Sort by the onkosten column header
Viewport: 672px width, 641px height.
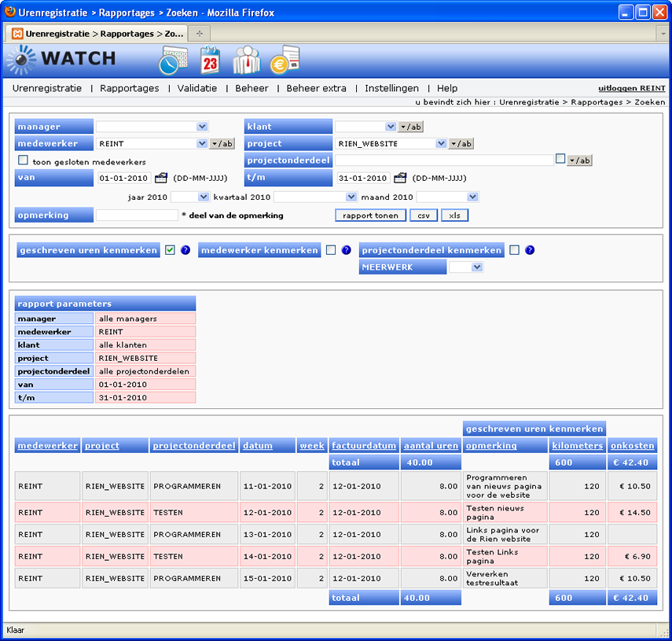pyautogui.click(x=633, y=445)
